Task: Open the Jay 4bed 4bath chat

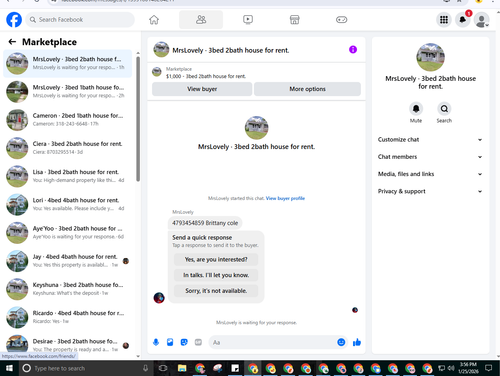Action: [68, 261]
